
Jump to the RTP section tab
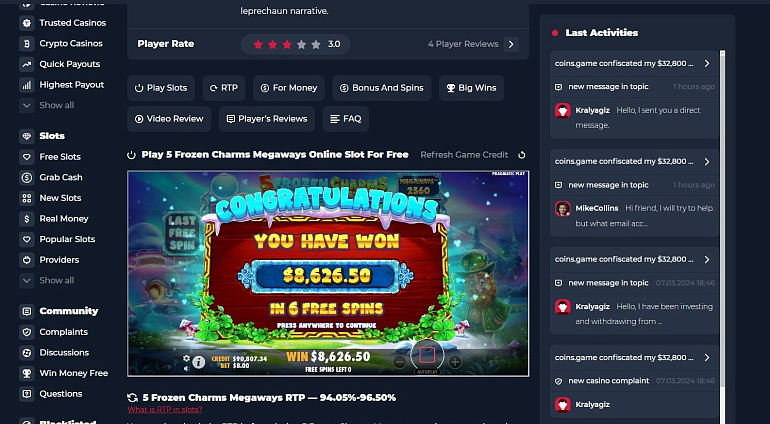224,88
